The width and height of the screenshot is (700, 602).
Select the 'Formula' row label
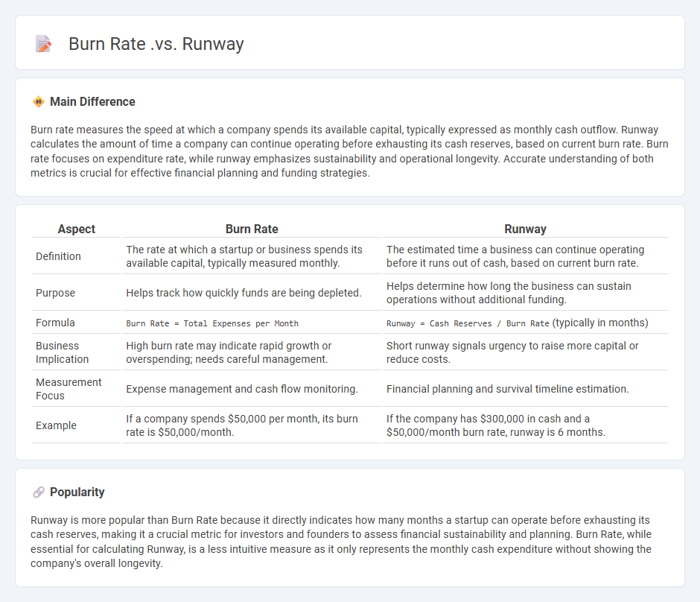point(55,323)
